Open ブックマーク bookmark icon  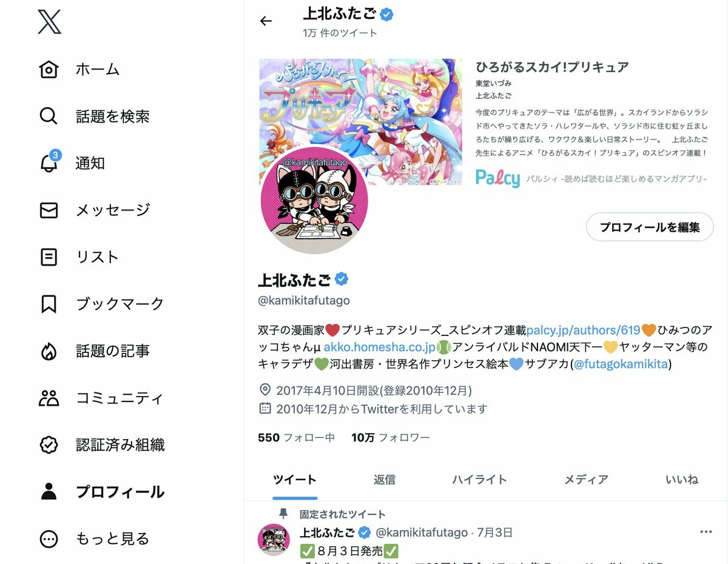pos(49,304)
